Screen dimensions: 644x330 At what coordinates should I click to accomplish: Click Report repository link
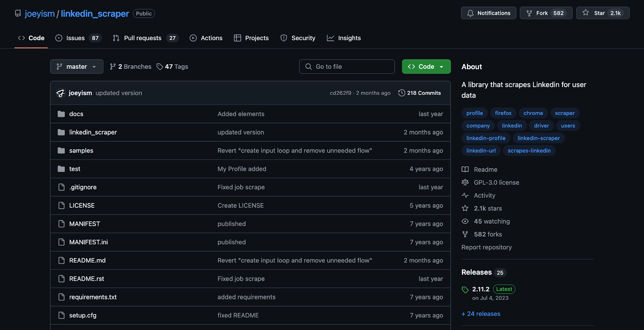[486, 247]
